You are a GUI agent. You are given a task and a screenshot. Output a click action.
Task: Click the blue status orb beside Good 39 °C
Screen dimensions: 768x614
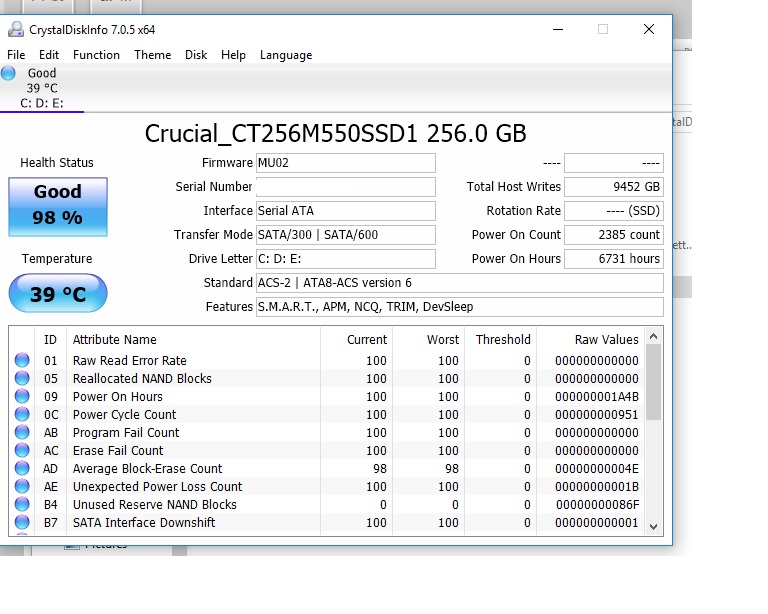(8, 73)
